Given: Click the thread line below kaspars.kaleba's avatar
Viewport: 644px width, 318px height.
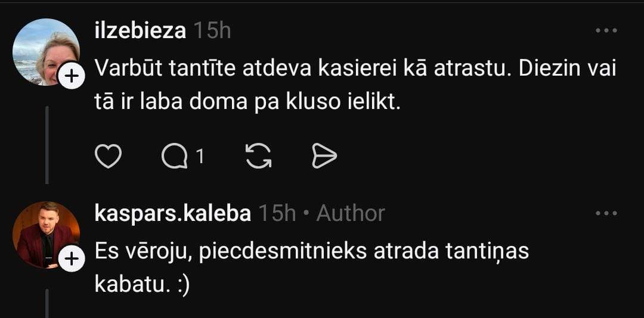Looking at the screenshot, I should (x=47, y=303).
